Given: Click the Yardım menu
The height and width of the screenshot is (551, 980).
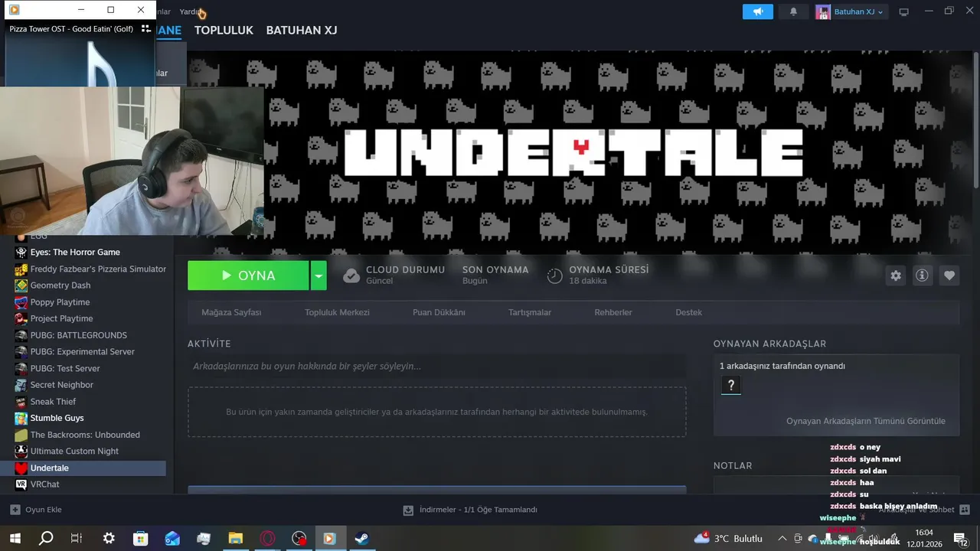Looking at the screenshot, I should [190, 11].
